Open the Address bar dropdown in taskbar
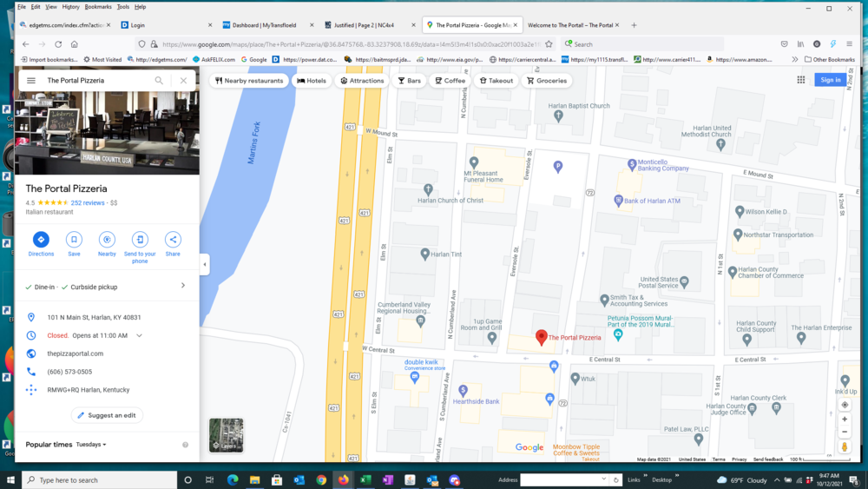Screen dimensions: 868x489 click(603, 479)
